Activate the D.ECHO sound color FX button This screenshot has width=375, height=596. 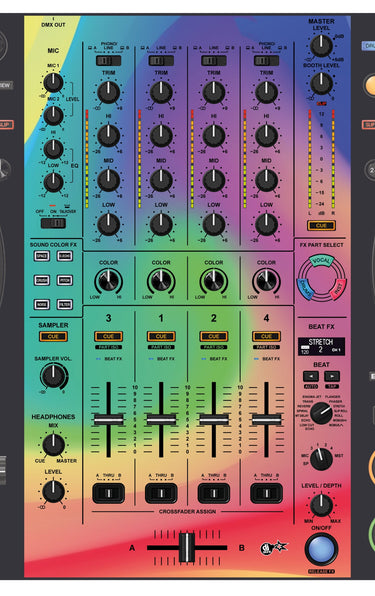pyautogui.click(x=65, y=256)
